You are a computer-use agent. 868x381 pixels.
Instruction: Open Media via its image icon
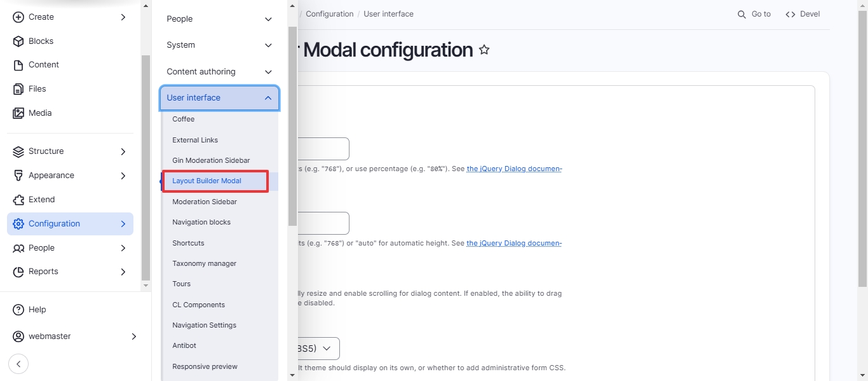pos(18,113)
